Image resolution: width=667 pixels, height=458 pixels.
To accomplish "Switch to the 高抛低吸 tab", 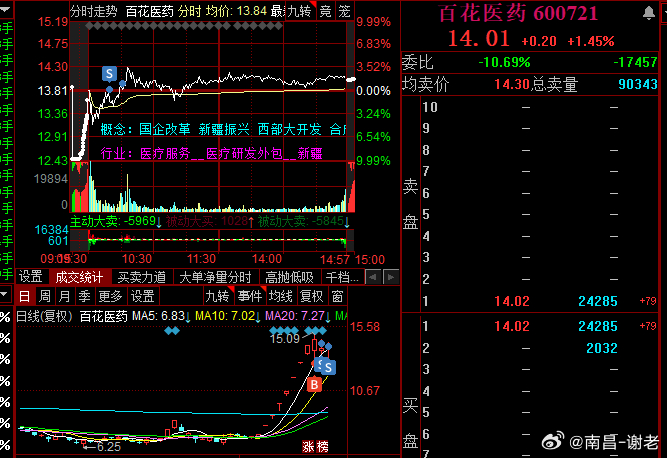I will pyautogui.click(x=289, y=277).
